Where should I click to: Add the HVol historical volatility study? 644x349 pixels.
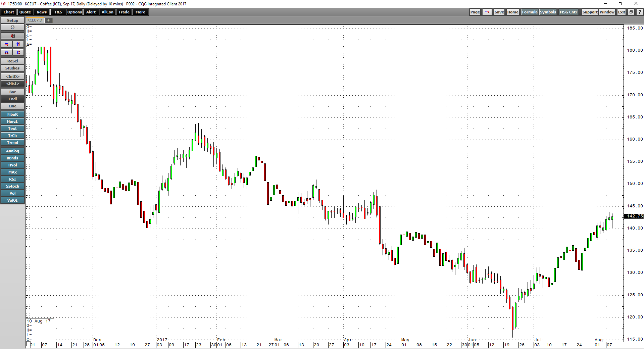point(12,165)
